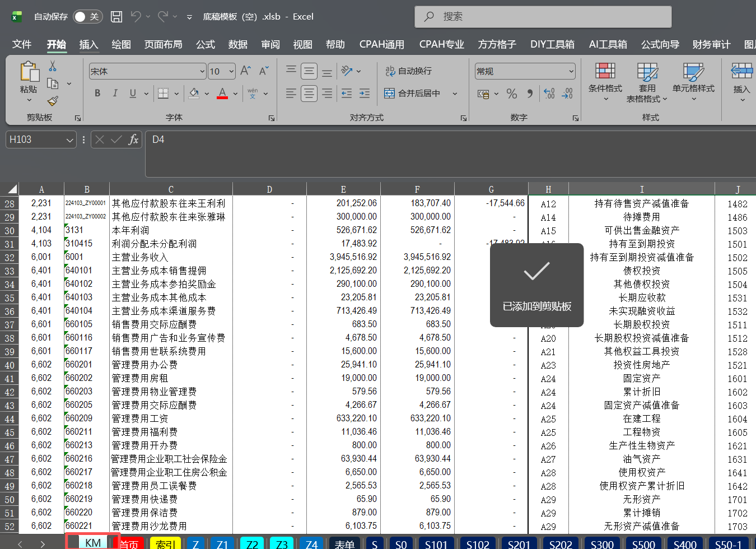
Task: Click the red font color A icon
Action: 222,93
